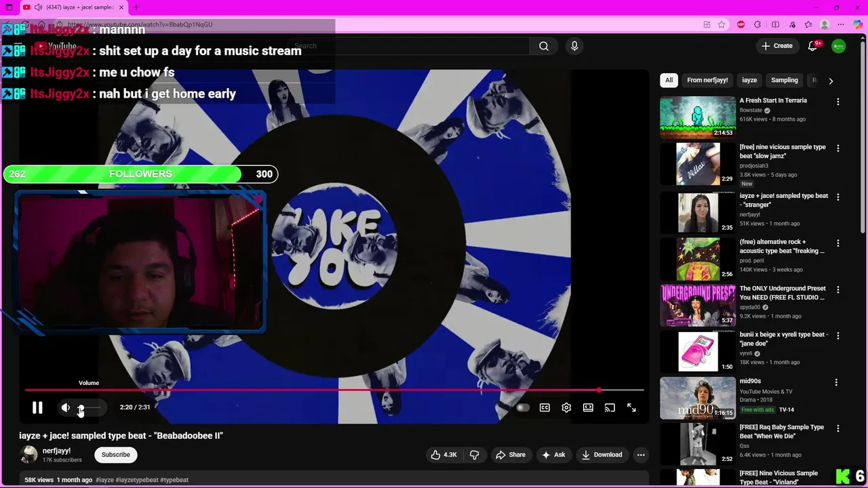This screenshot has width=868, height=488.
Task: Click the #typebeat hashtag
Action: click(x=175, y=480)
